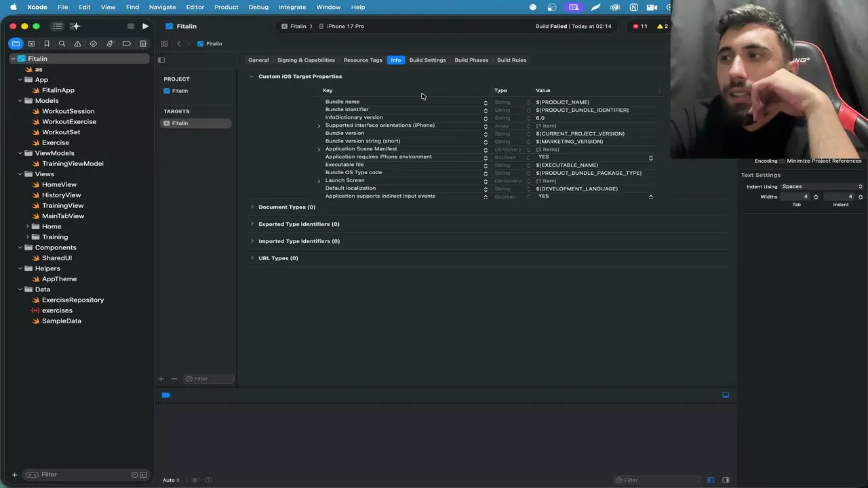Click the Tab width stepper

816,197
